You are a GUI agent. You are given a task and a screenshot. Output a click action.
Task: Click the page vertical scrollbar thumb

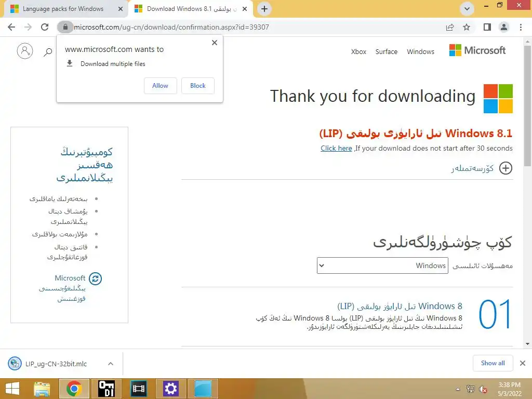tap(527, 105)
